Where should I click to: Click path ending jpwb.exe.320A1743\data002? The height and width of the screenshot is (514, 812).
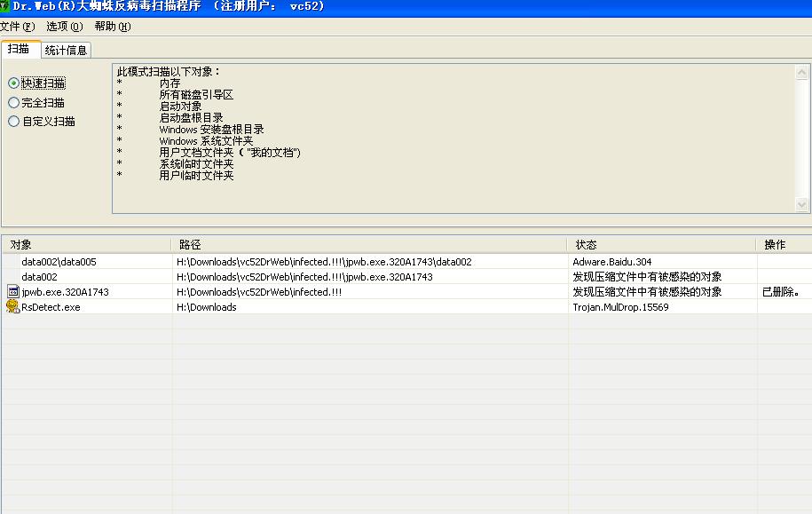(x=324, y=262)
